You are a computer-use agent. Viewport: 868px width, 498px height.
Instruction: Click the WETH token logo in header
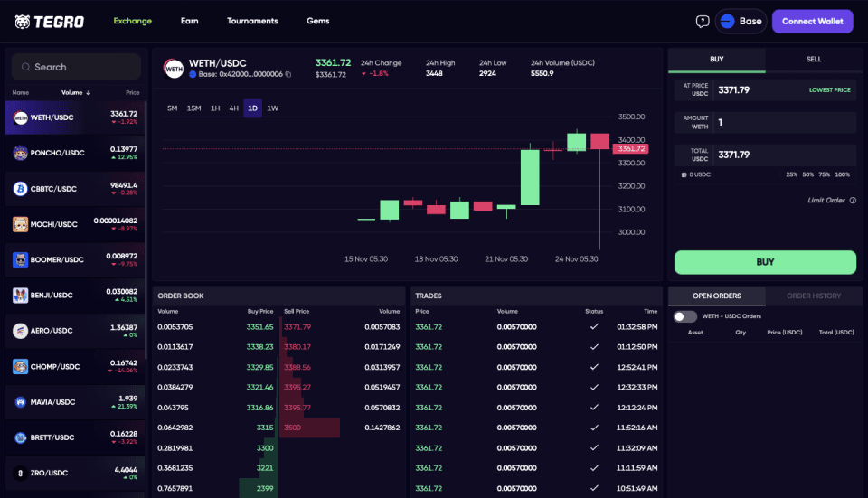click(x=174, y=69)
